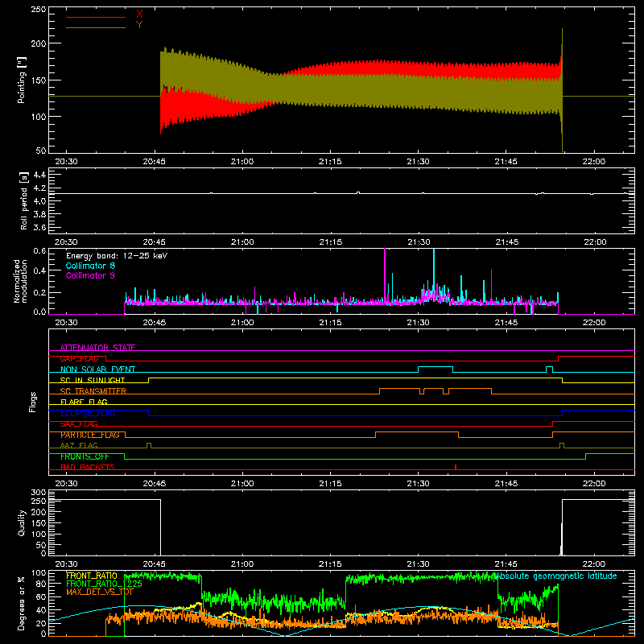Select the 'Collimator 9' legend entry
The width and height of the screenshot is (644, 644).
click(90, 275)
